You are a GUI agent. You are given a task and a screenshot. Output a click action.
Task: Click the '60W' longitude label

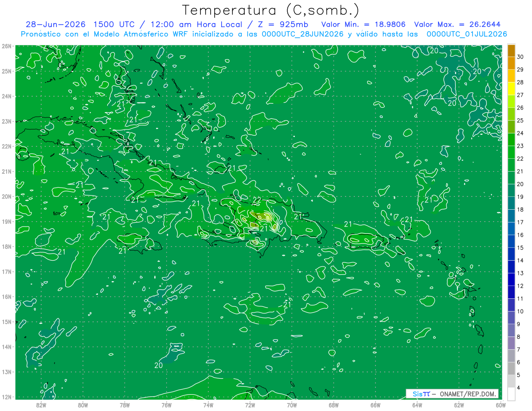point(501,405)
